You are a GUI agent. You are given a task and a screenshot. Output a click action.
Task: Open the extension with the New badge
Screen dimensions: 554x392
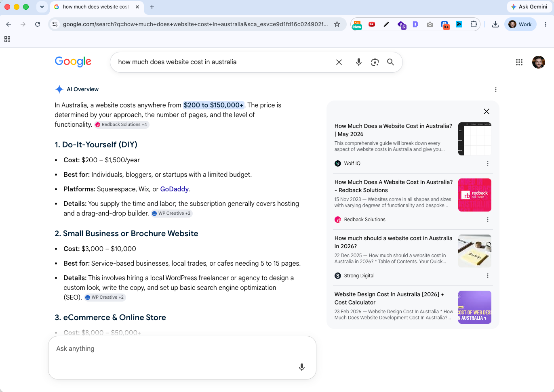click(357, 25)
